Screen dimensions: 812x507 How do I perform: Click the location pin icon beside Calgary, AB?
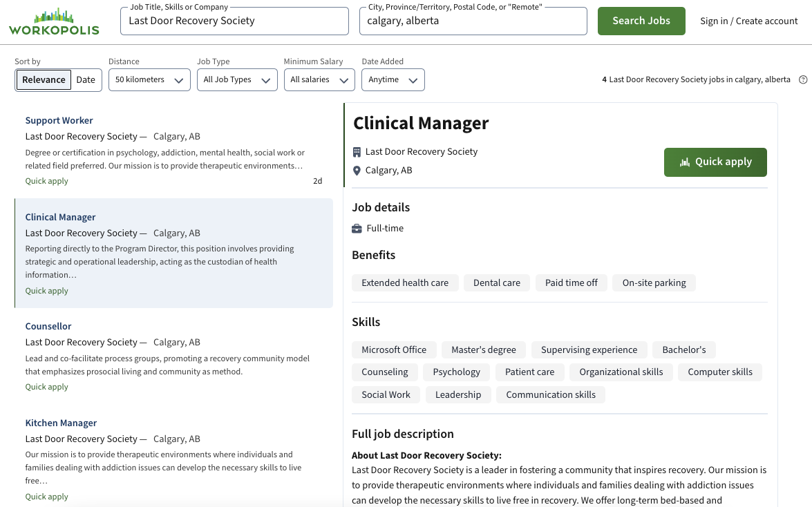click(x=357, y=170)
